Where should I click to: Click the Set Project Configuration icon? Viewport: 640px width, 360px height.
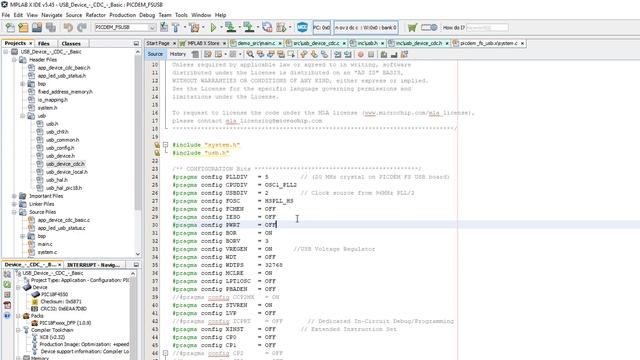click(164, 27)
